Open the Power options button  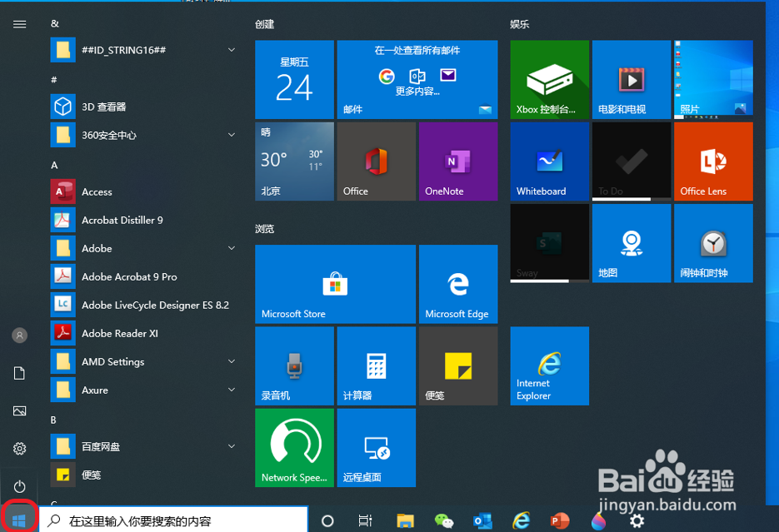click(19, 486)
